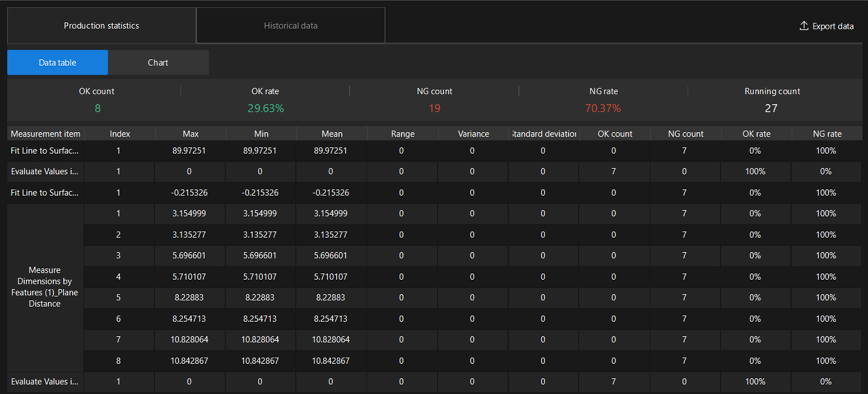Click the NG rate percentage display
The width and height of the screenshot is (868, 394).
tap(603, 108)
